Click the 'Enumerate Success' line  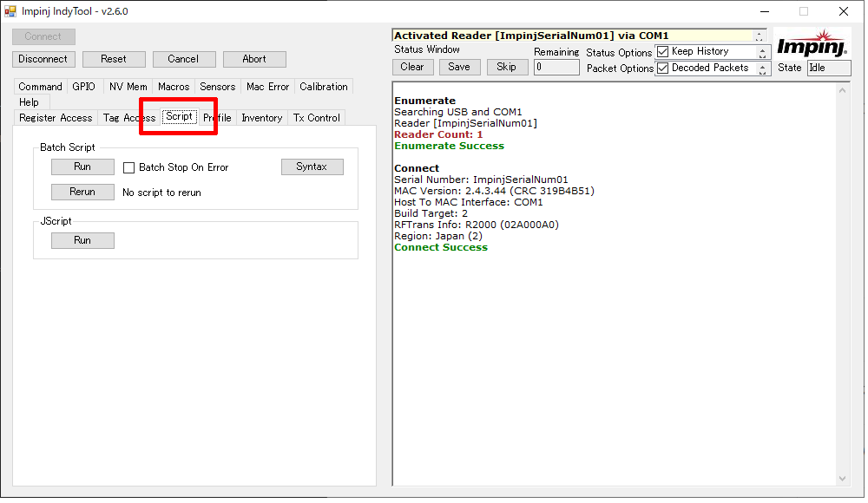449,146
